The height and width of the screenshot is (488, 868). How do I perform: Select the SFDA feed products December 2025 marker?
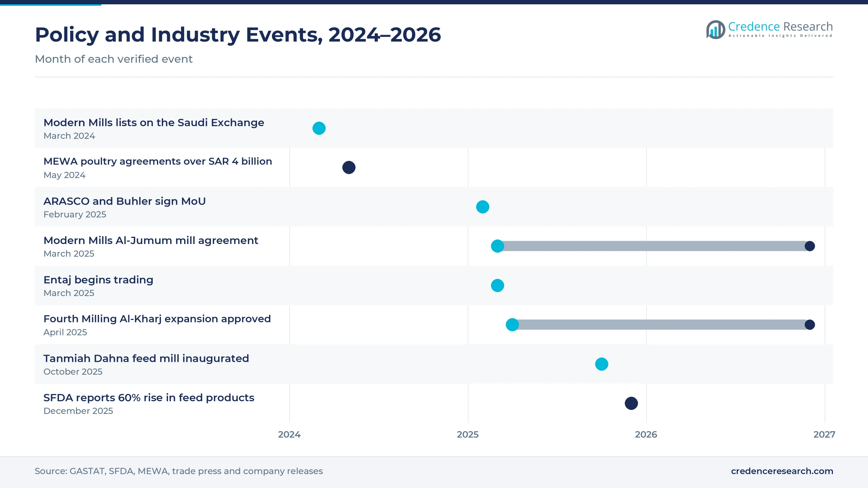631,403
